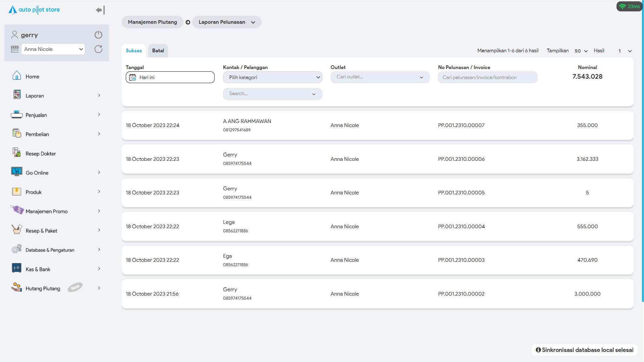Open the Cari outlet dropdown

pos(380,77)
